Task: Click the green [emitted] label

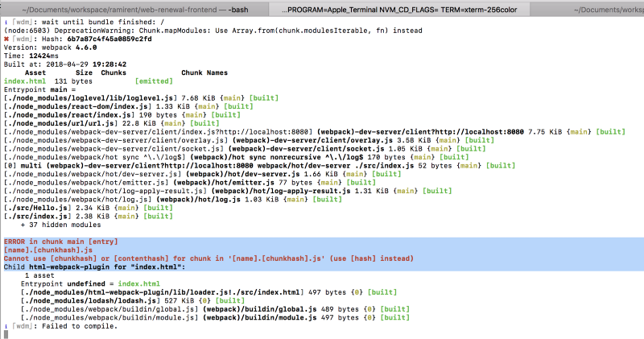Action: [154, 81]
